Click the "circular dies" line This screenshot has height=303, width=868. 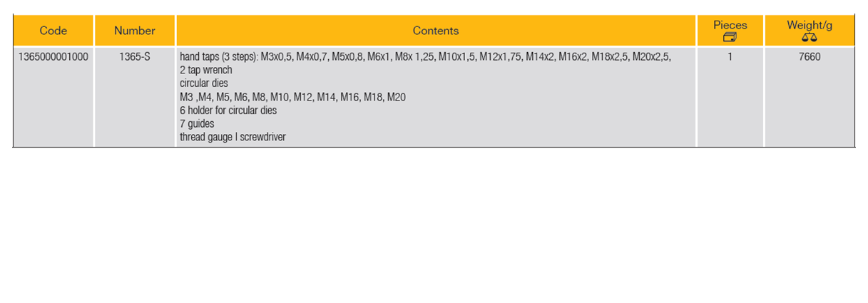[x=203, y=83]
